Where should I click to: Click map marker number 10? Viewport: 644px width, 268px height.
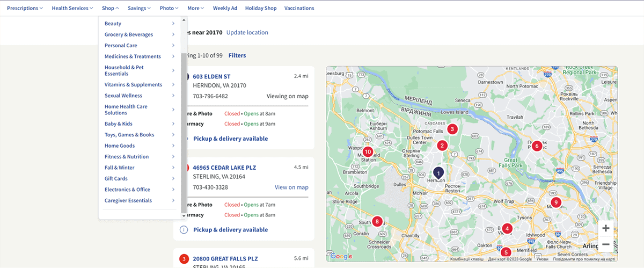368,152
